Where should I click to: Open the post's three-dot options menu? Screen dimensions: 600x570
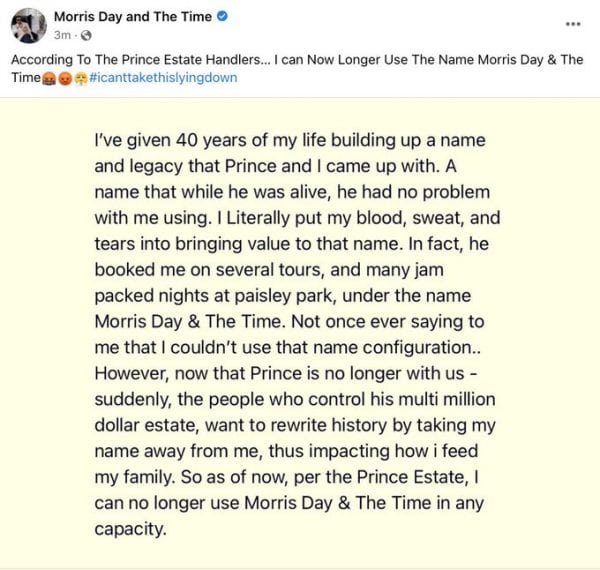pos(572,23)
